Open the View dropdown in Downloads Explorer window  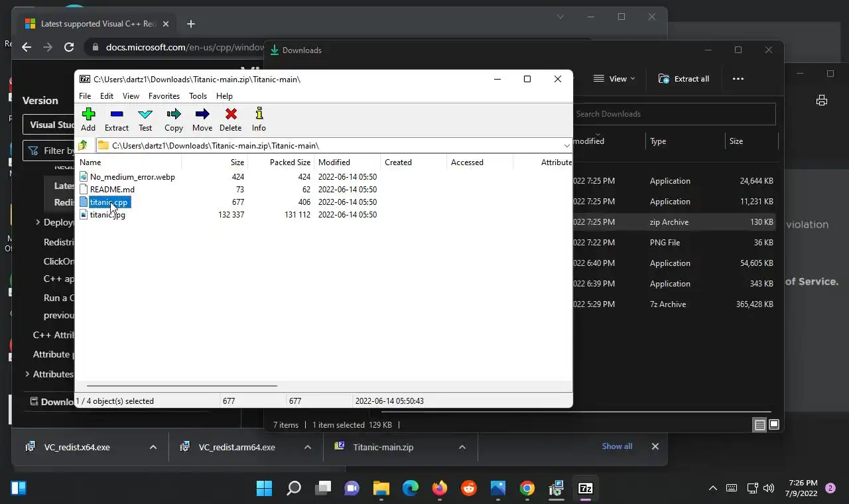pos(614,78)
